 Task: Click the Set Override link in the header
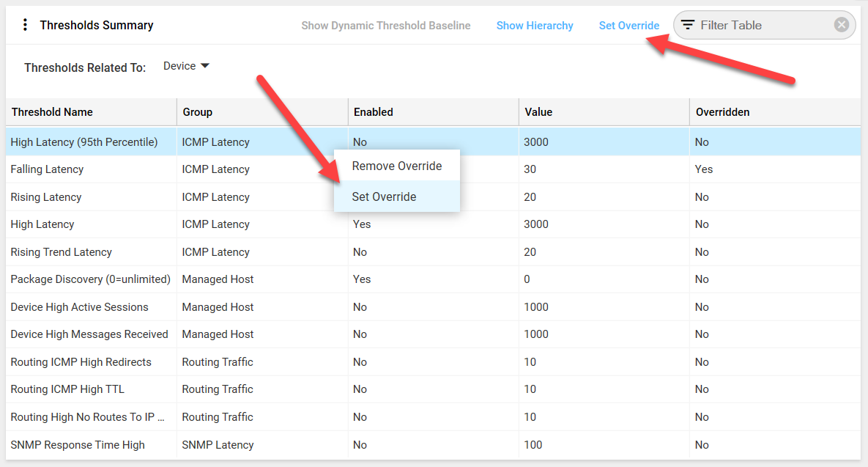628,25
